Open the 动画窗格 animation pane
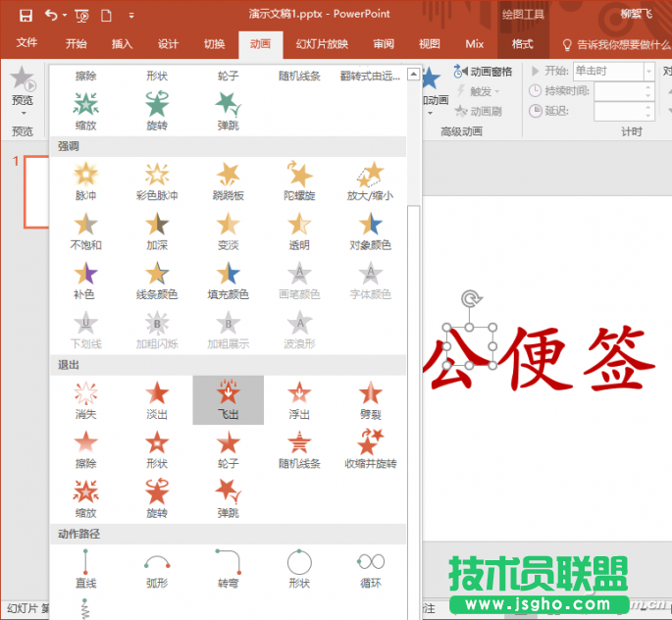 point(483,72)
